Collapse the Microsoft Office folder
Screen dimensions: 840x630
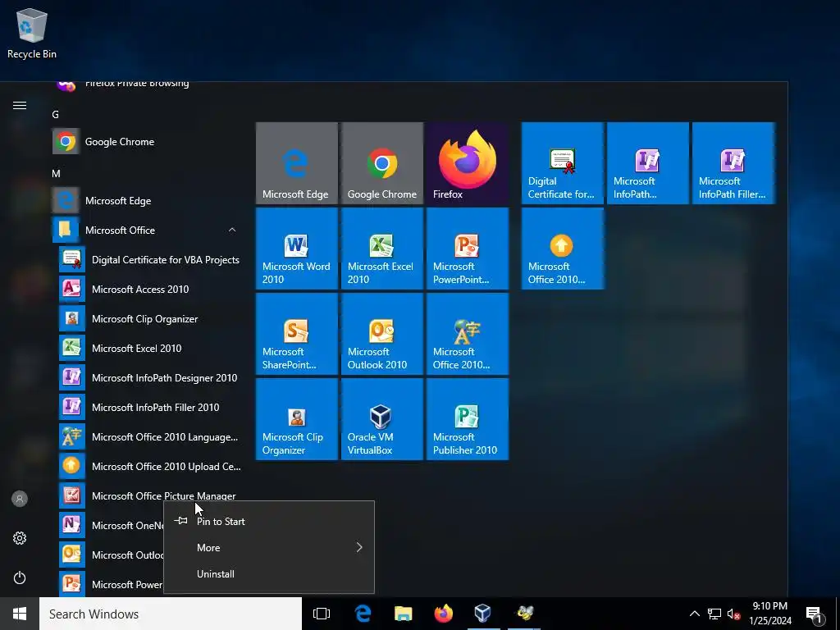(146, 231)
